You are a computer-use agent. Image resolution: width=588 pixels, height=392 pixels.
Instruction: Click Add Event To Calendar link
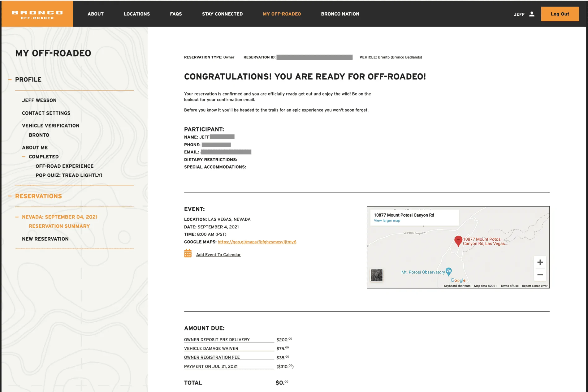pyautogui.click(x=218, y=255)
